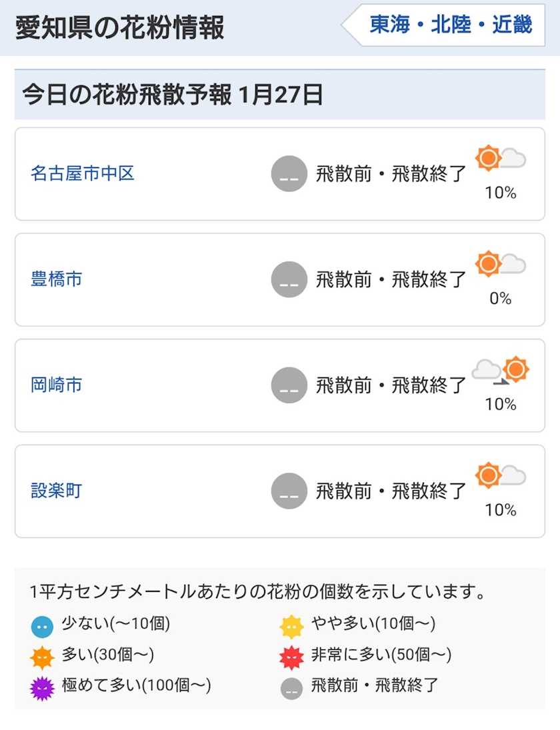Click the purple 極めて多い legend icon

coord(42,688)
